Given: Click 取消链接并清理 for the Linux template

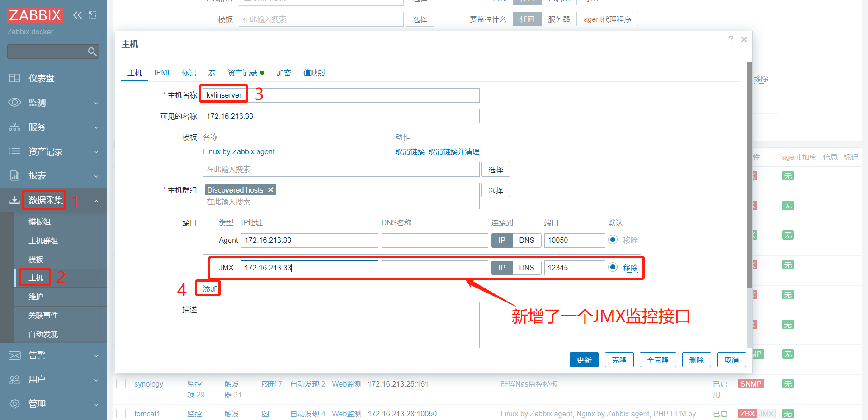Looking at the screenshot, I should [454, 152].
